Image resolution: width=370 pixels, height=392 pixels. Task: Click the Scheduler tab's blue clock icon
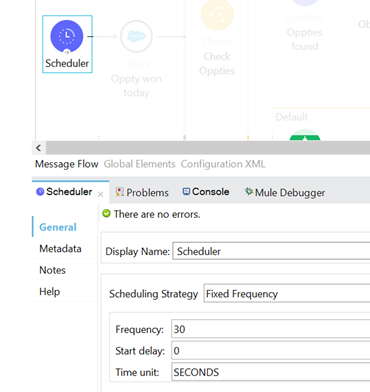pyautogui.click(x=40, y=192)
